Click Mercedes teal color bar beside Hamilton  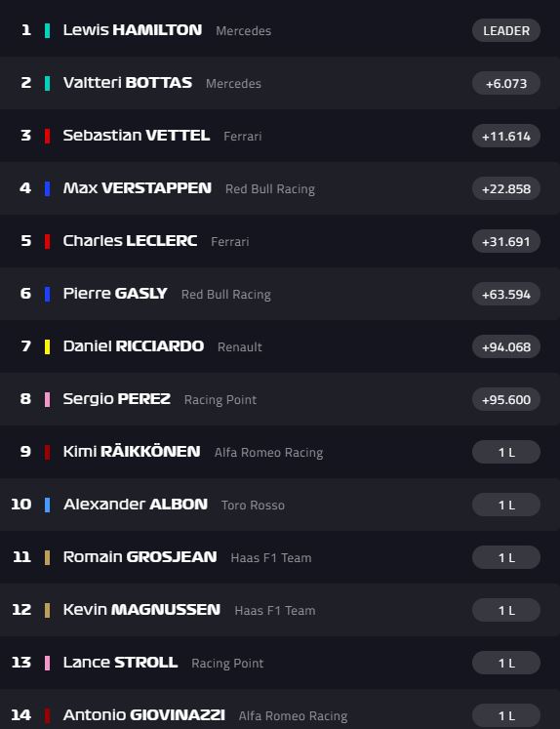pyautogui.click(x=47, y=30)
